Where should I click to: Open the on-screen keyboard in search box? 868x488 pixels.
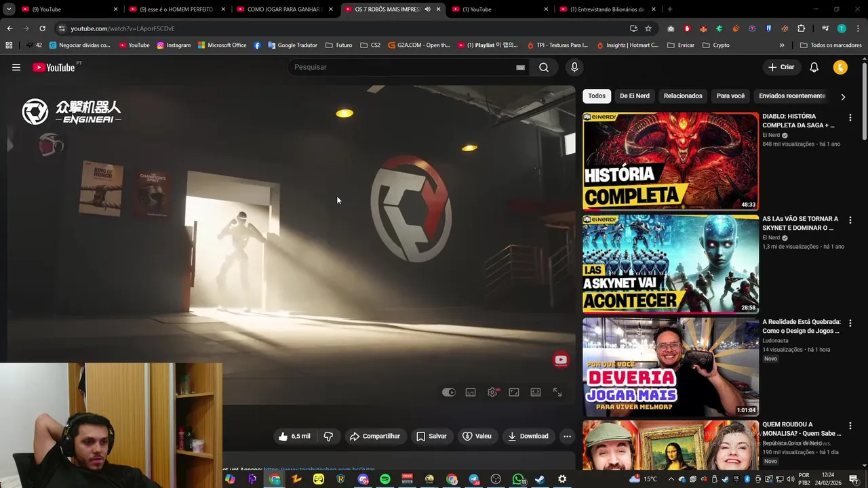[x=520, y=67]
